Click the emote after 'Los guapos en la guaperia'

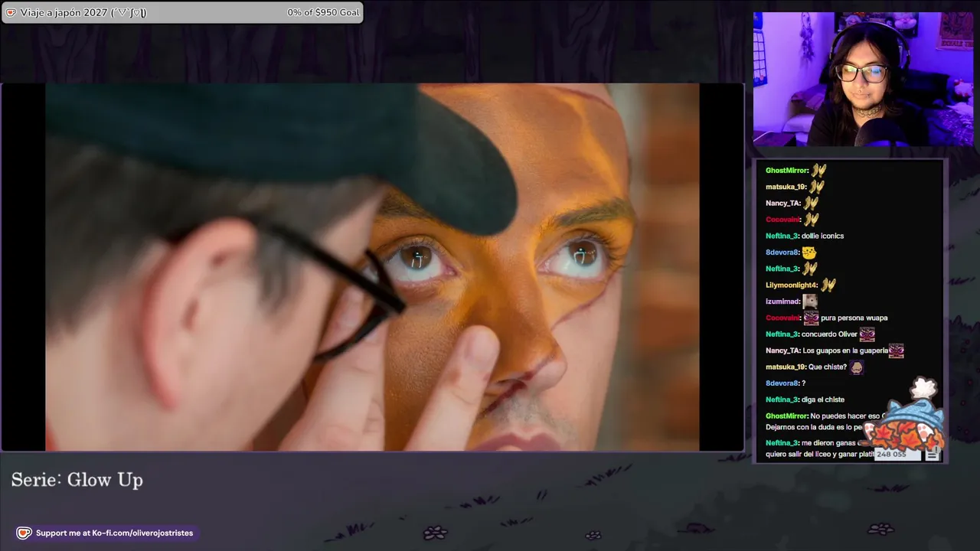click(897, 350)
